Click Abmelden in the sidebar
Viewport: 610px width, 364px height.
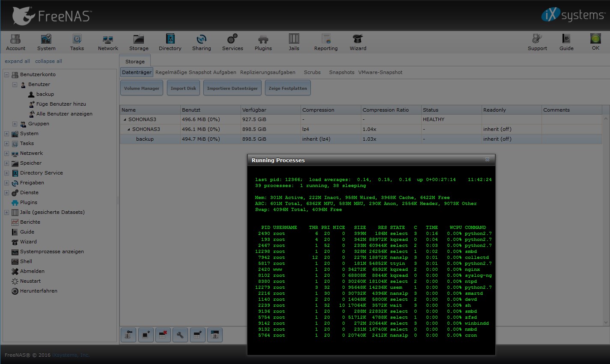(32, 271)
